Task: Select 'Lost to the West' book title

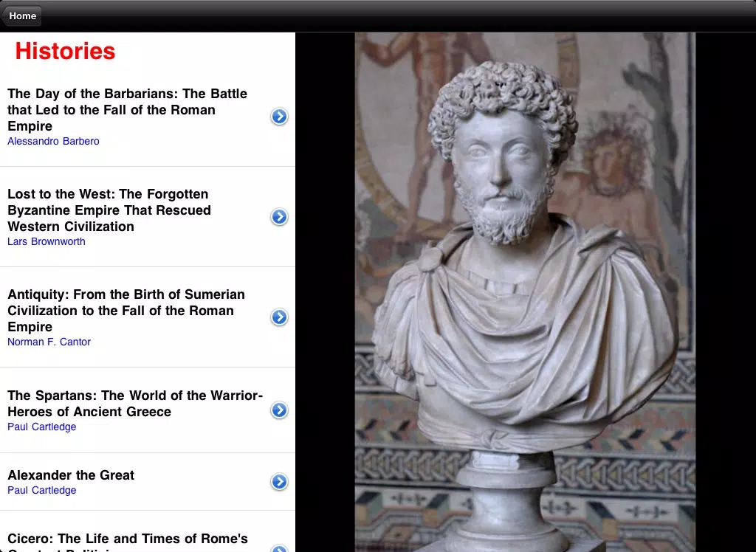Action: (109, 210)
